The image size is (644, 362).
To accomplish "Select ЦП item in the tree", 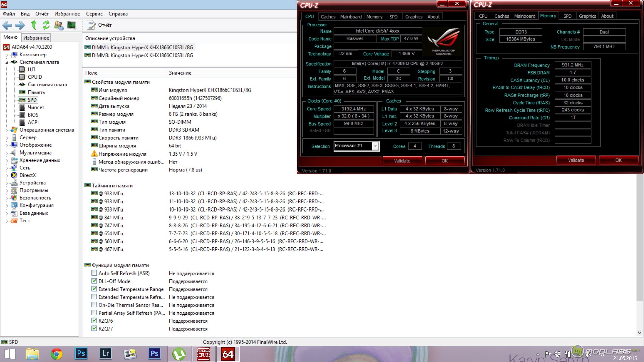I will [x=31, y=69].
